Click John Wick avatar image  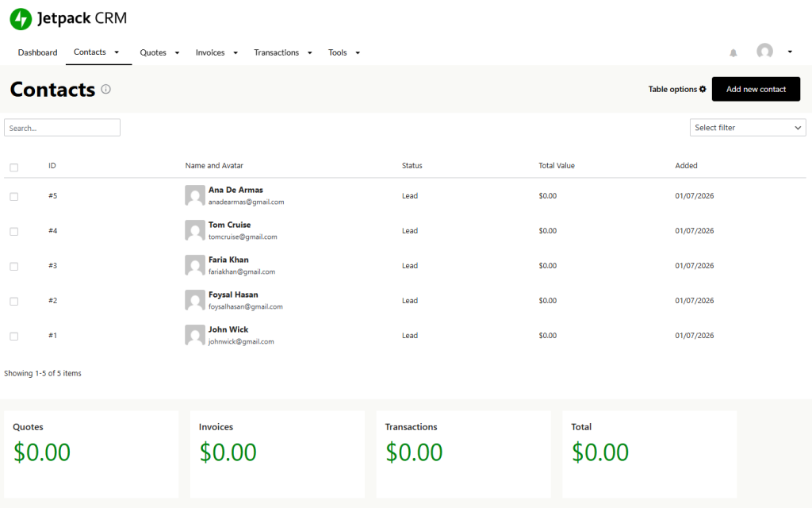coord(195,335)
